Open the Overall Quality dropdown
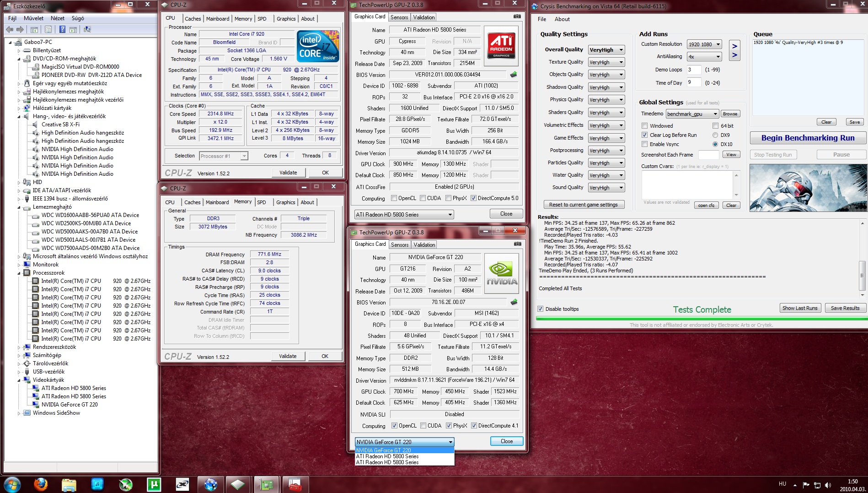Screen dimensions: 868x493 pyautogui.click(x=606, y=50)
